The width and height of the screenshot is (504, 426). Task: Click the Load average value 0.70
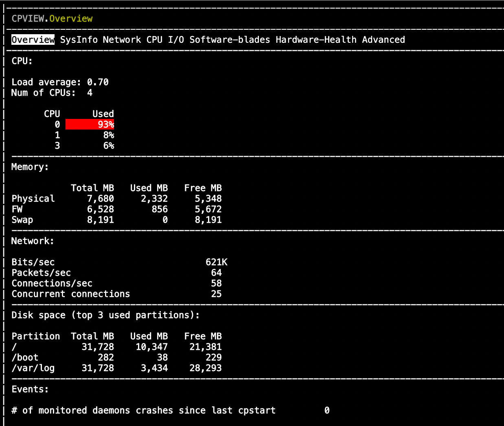click(x=98, y=82)
